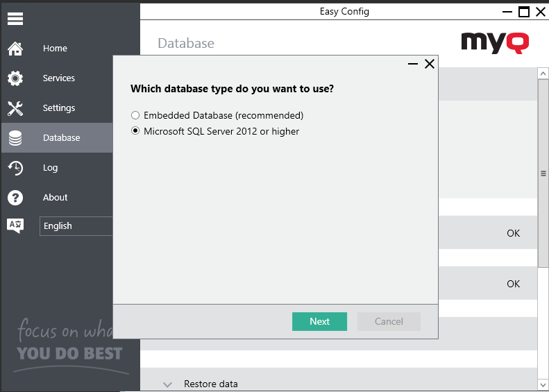Viewport: 549px width, 392px height.
Task: Click the Log history icon
Action: [x=15, y=168]
